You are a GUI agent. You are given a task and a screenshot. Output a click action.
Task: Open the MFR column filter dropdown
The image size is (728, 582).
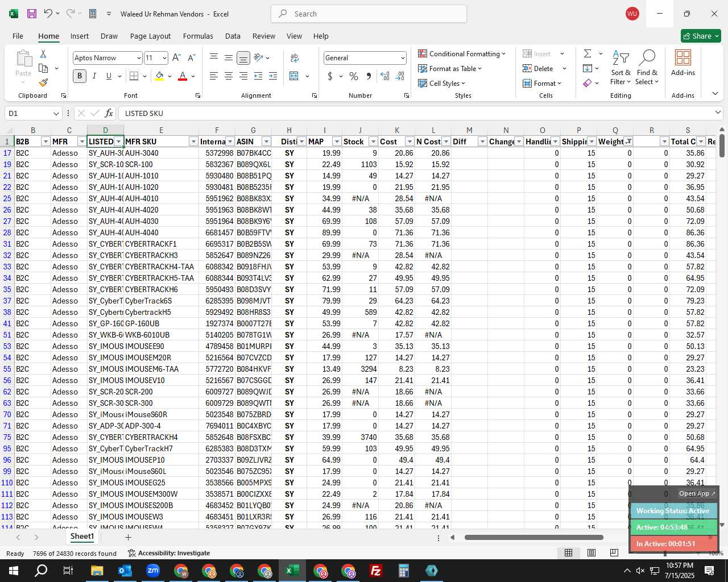[82, 142]
